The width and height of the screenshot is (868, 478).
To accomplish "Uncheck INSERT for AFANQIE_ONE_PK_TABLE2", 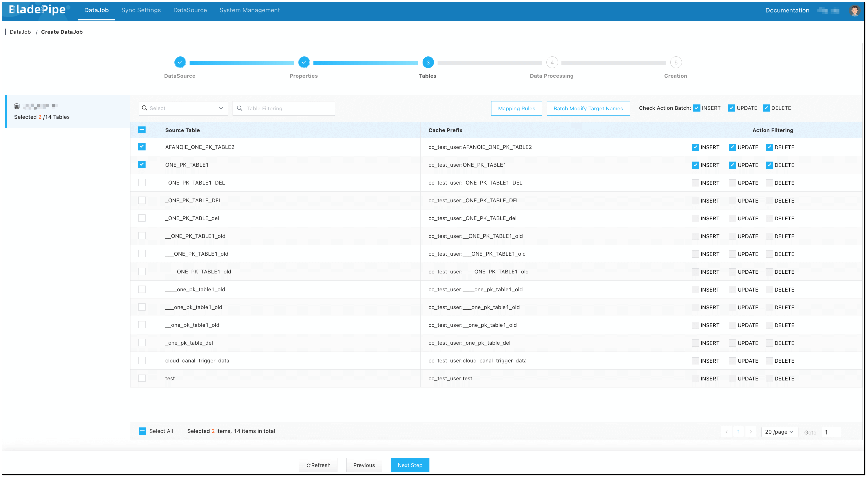I will 696,147.
